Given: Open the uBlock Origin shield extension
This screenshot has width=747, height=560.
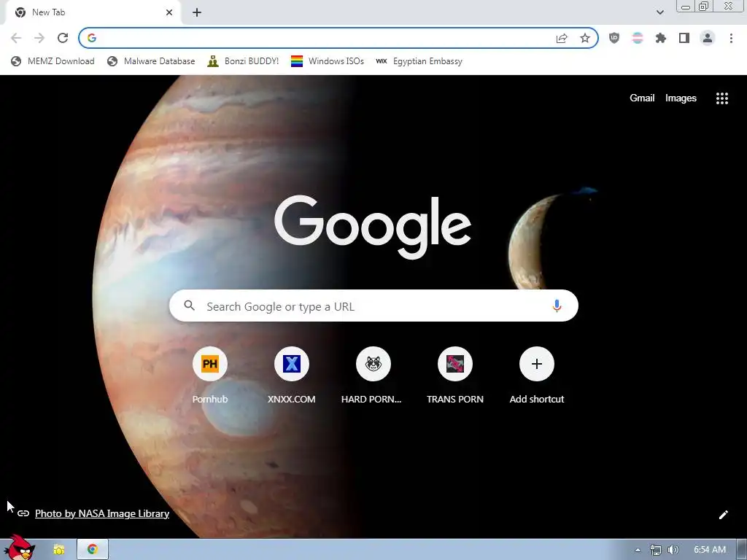Looking at the screenshot, I should coord(614,38).
